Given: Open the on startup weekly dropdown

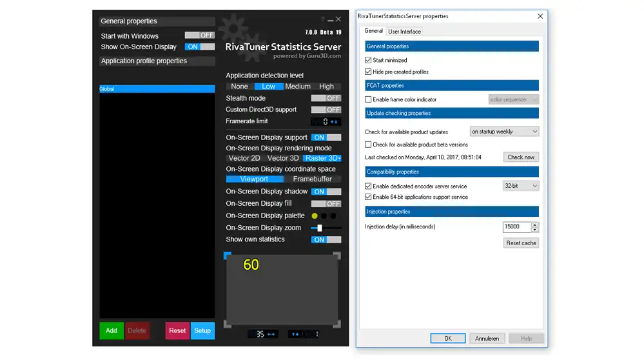Looking at the screenshot, I should [504, 132].
